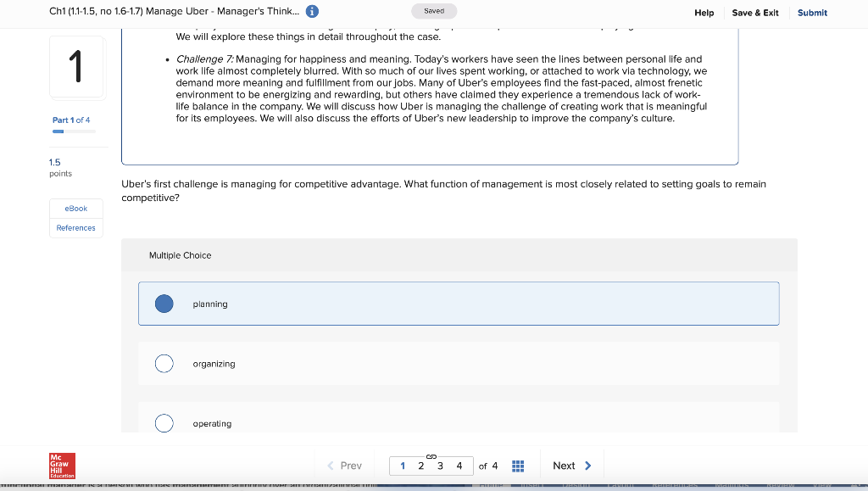Click the Prev chevron arrow

331,465
